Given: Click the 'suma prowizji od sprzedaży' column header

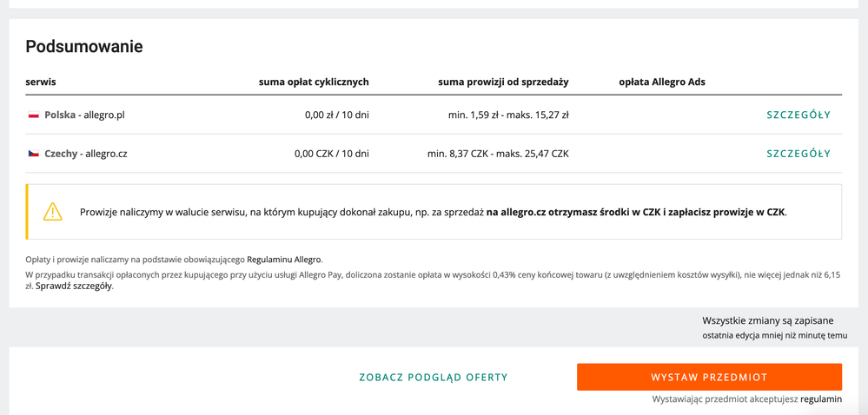Looking at the screenshot, I should 503,82.
